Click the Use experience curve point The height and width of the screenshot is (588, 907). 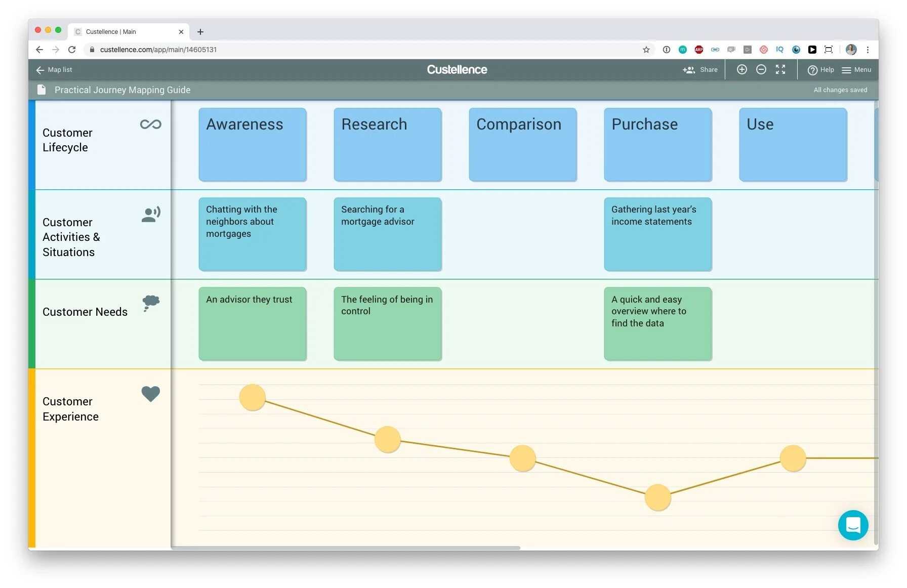[793, 458]
